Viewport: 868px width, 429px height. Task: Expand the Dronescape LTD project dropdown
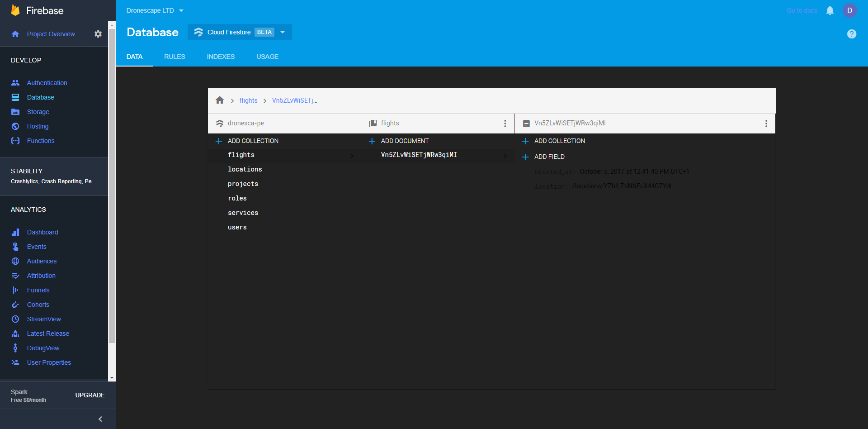pyautogui.click(x=155, y=10)
